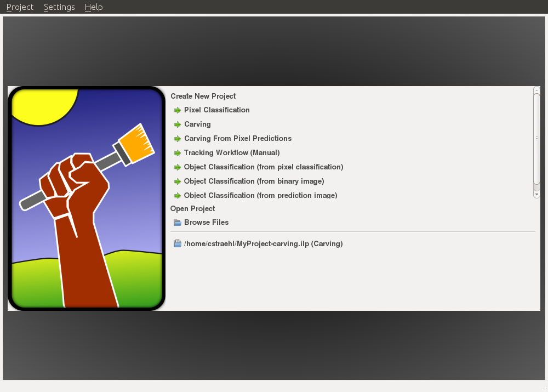The width and height of the screenshot is (548, 392).
Task: Click the folder icon beside Browse Files
Action: (x=178, y=223)
